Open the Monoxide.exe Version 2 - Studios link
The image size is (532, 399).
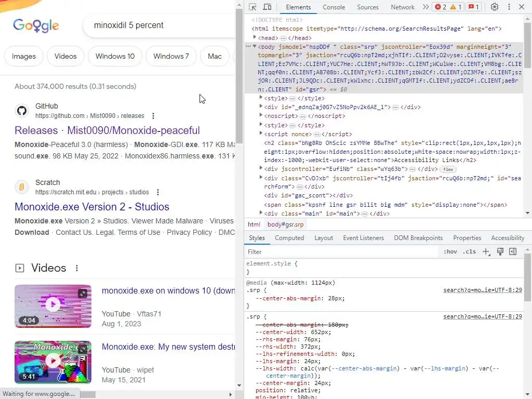92,207
